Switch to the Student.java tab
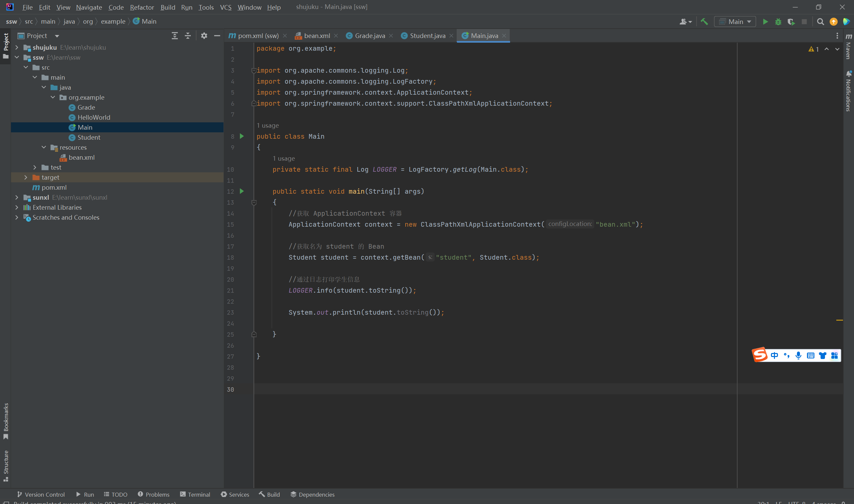This screenshot has width=854, height=504. tap(427, 36)
